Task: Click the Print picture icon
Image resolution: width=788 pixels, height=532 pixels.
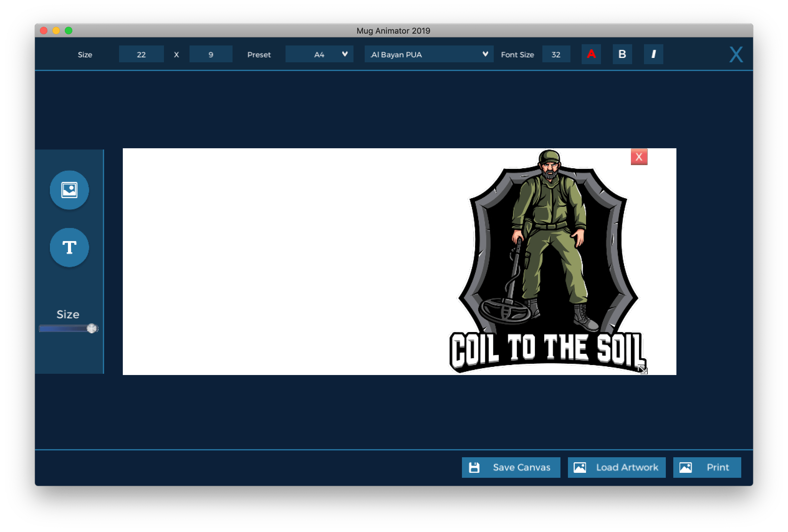Action: pyautogui.click(x=685, y=467)
